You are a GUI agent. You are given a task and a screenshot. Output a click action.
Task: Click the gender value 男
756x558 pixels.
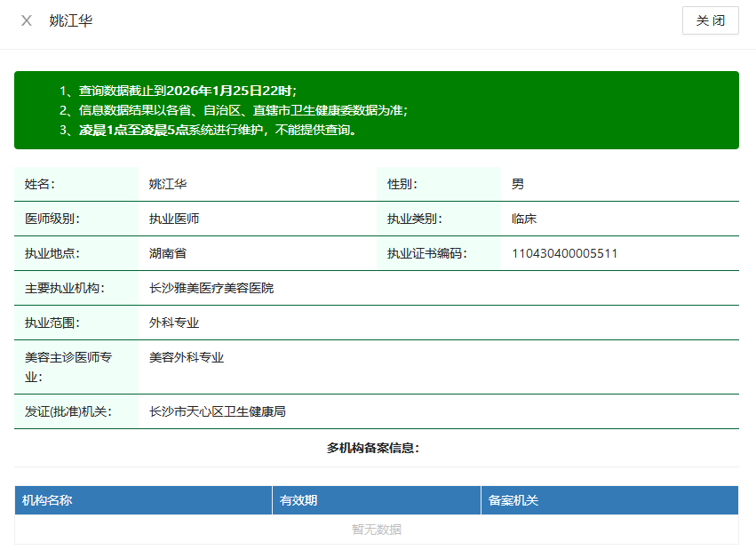point(518,184)
